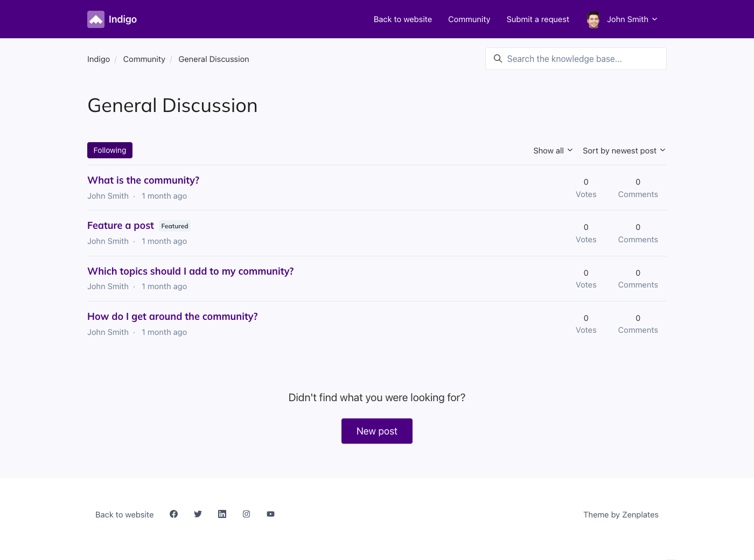This screenshot has width=754, height=560.
Task: Click the Community breadcrumb link
Action: (x=144, y=59)
